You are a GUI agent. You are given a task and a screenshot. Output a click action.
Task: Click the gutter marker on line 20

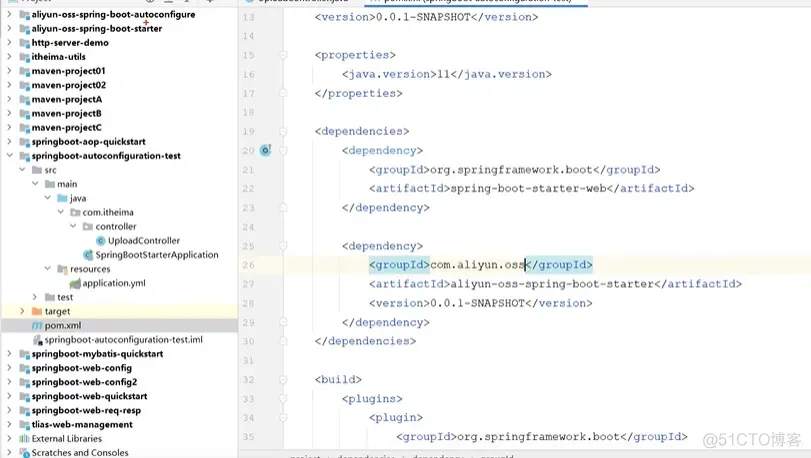[266, 151]
